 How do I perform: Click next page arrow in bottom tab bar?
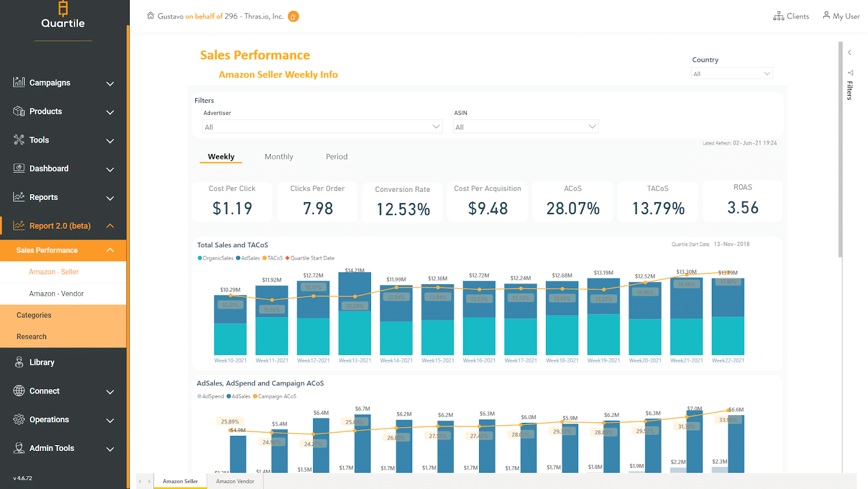coord(149,481)
